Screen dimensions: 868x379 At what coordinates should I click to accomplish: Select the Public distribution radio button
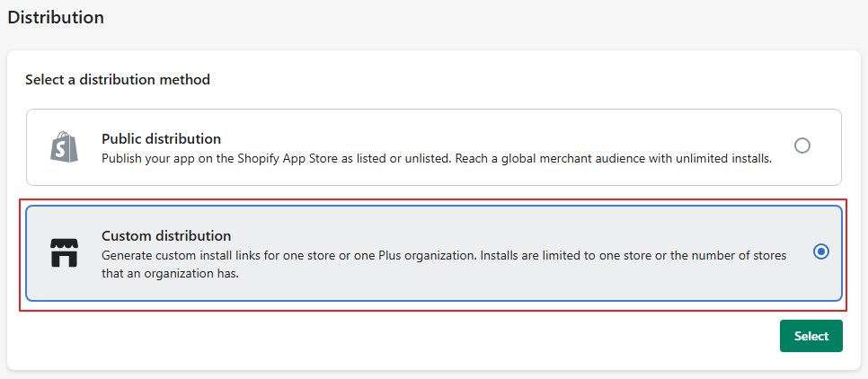[802, 145]
